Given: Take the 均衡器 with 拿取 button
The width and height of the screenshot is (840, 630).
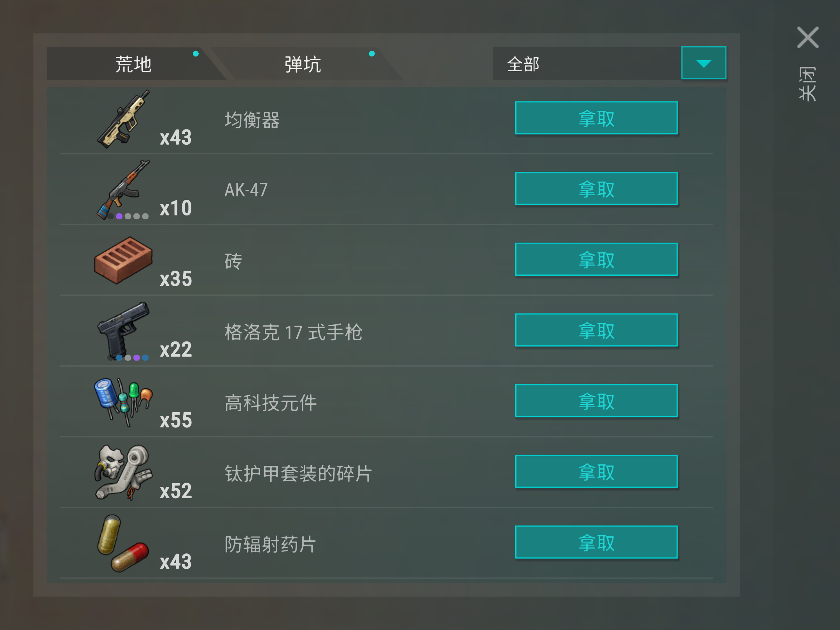Looking at the screenshot, I should (596, 118).
